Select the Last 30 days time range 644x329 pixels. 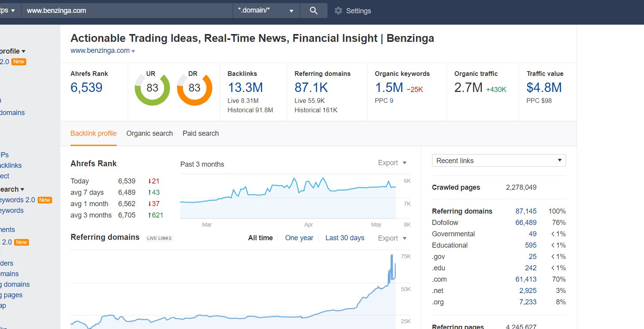(345, 238)
